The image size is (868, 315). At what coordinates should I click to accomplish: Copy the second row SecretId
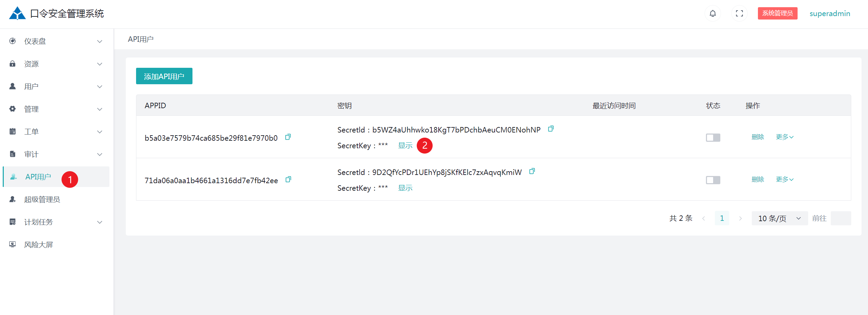[x=532, y=172]
